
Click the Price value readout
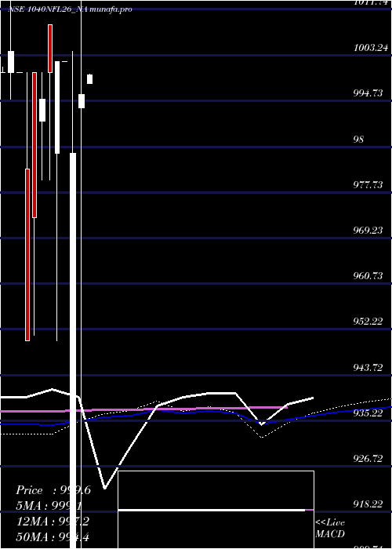point(53,490)
